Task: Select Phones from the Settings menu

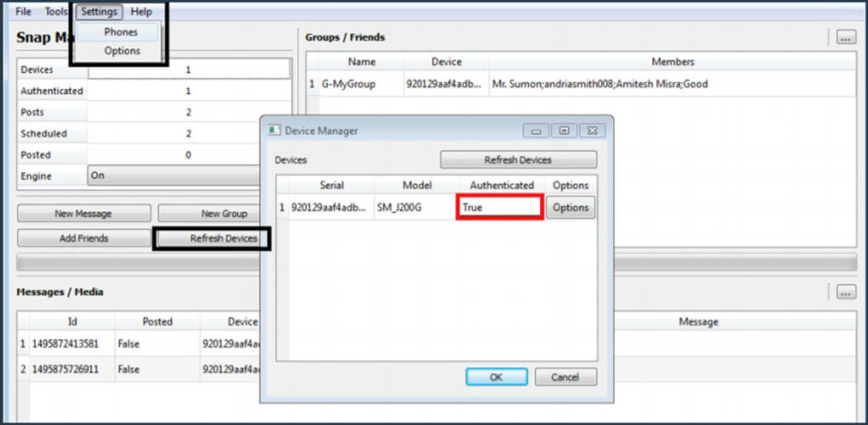Action: [x=121, y=31]
